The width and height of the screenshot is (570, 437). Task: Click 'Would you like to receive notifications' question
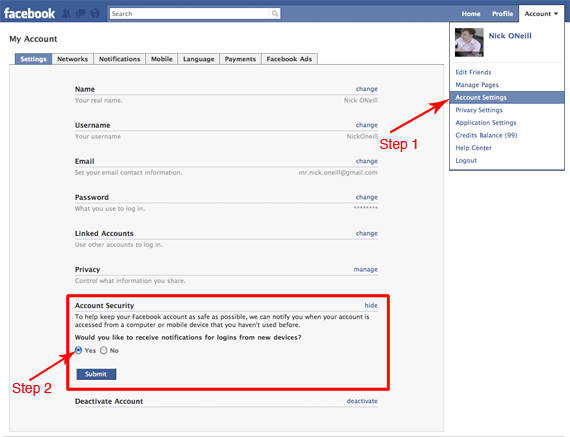[188, 337]
